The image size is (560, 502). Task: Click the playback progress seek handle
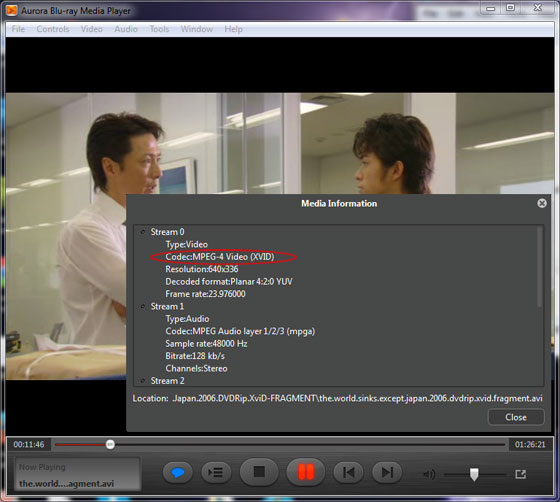[110, 445]
